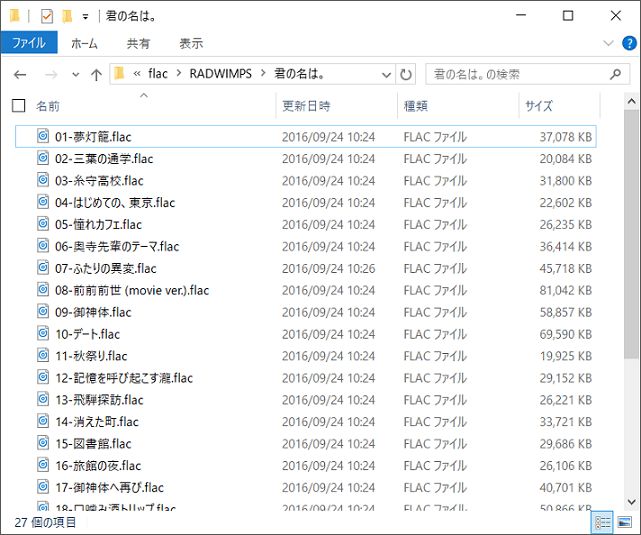
Task: Navigate to flac in the address bar
Action: pyautogui.click(x=158, y=74)
